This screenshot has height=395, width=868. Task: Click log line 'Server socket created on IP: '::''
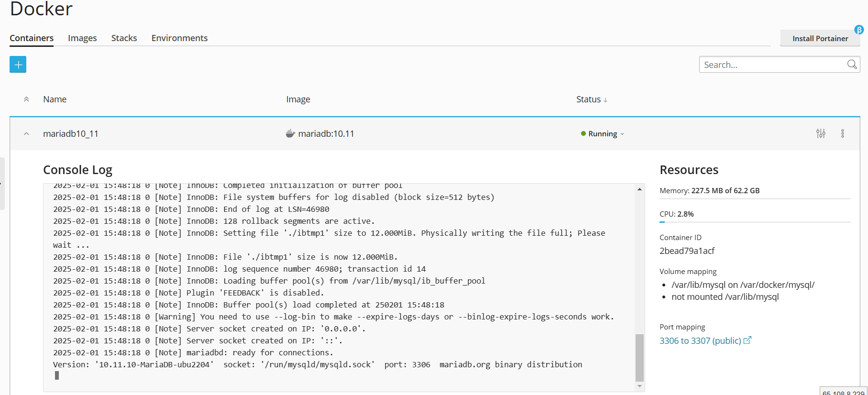pyautogui.click(x=198, y=340)
